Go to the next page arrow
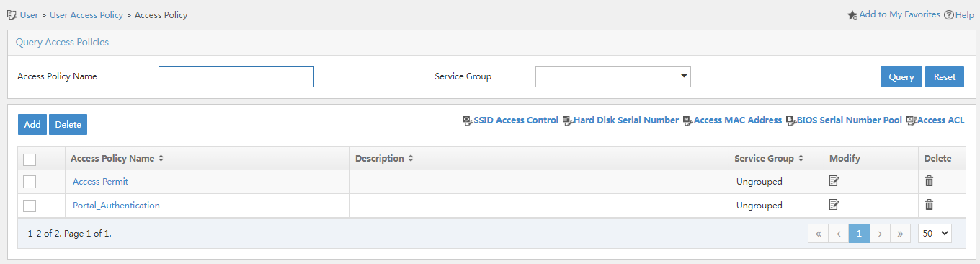Viewport: 980px width, 264px height. tap(880, 233)
